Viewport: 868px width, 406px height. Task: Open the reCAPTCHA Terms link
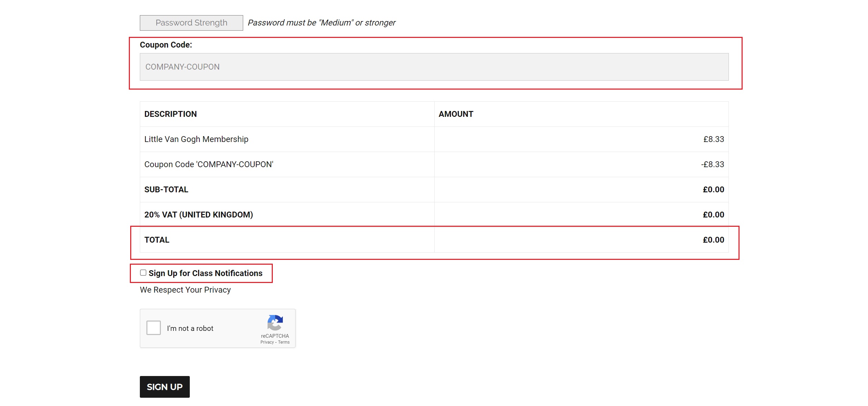[x=284, y=342]
